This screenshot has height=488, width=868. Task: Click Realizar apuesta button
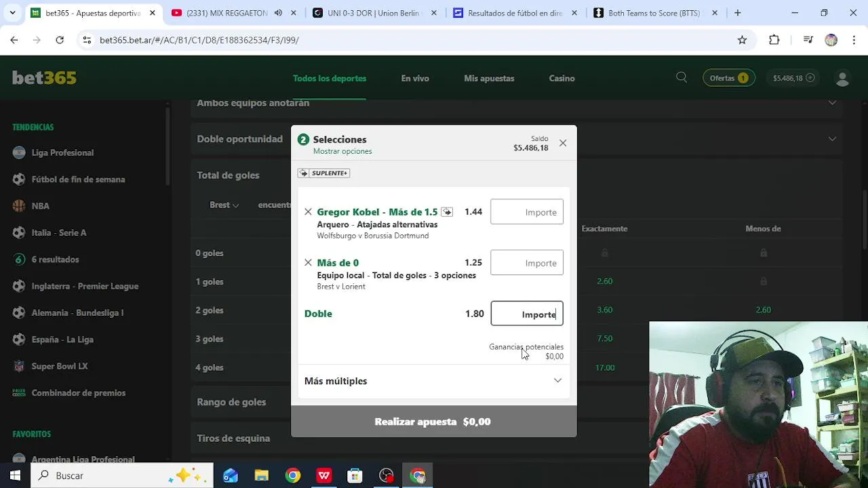point(434,422)
